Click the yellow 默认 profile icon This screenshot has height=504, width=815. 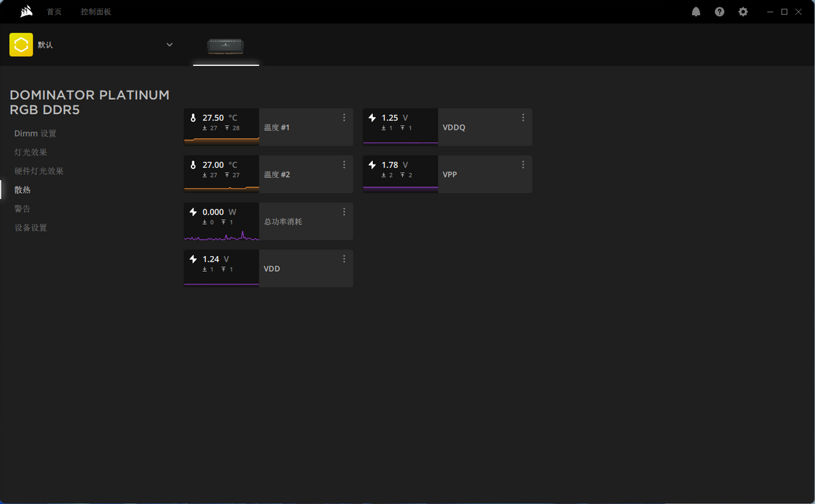21,45
